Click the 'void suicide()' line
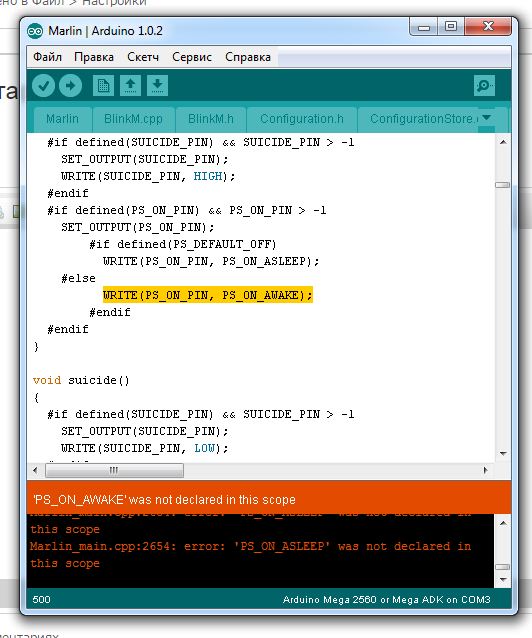 [81, 380]
